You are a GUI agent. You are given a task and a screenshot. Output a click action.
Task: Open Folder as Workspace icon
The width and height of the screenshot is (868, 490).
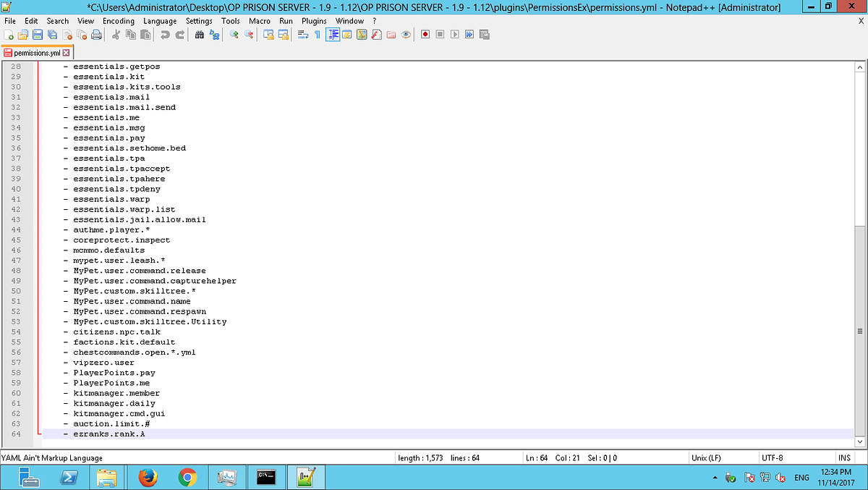[391, 34]
